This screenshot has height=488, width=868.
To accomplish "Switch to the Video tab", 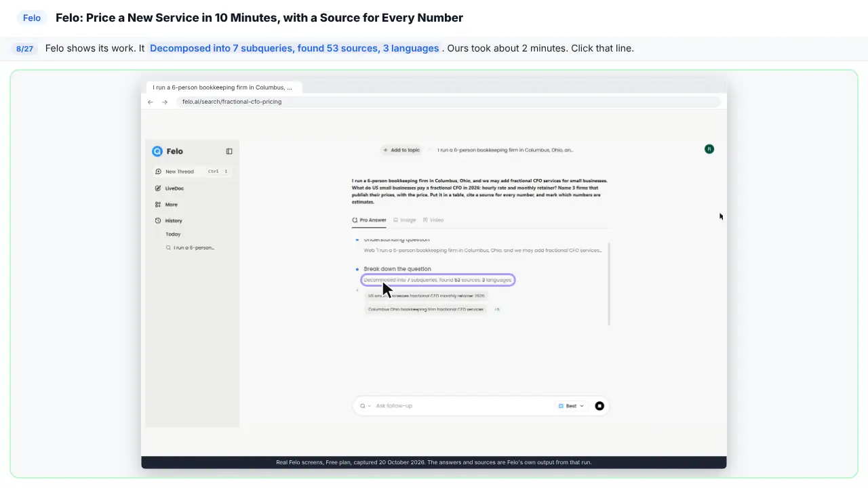I will 433,220.
